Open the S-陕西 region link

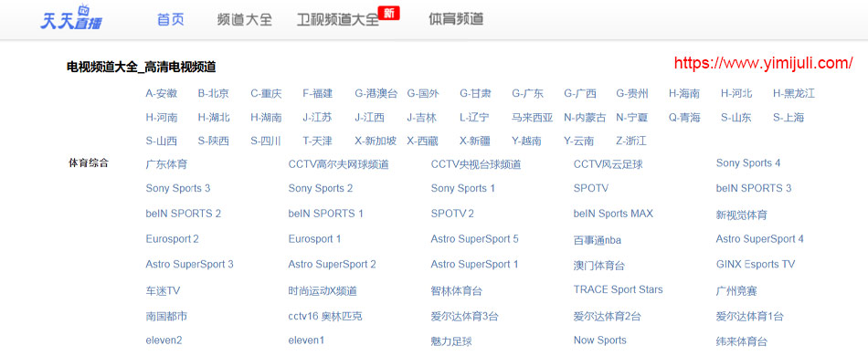click(x=214, y=141)
